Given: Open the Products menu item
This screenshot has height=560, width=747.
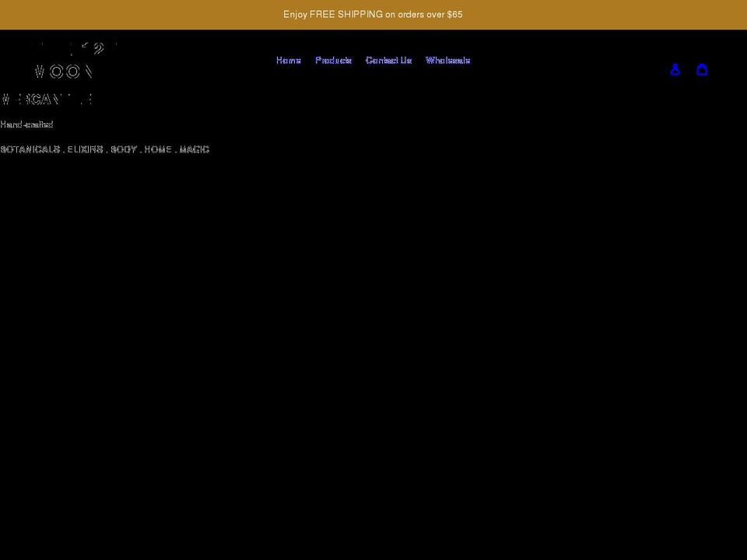Looking at the screenshot, I should pos(334,60).
